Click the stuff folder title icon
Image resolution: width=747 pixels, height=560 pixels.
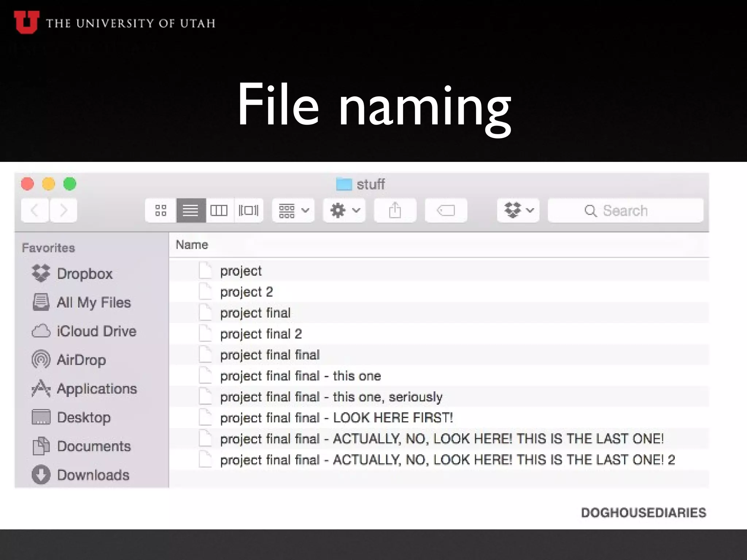(x=344, y=184)
